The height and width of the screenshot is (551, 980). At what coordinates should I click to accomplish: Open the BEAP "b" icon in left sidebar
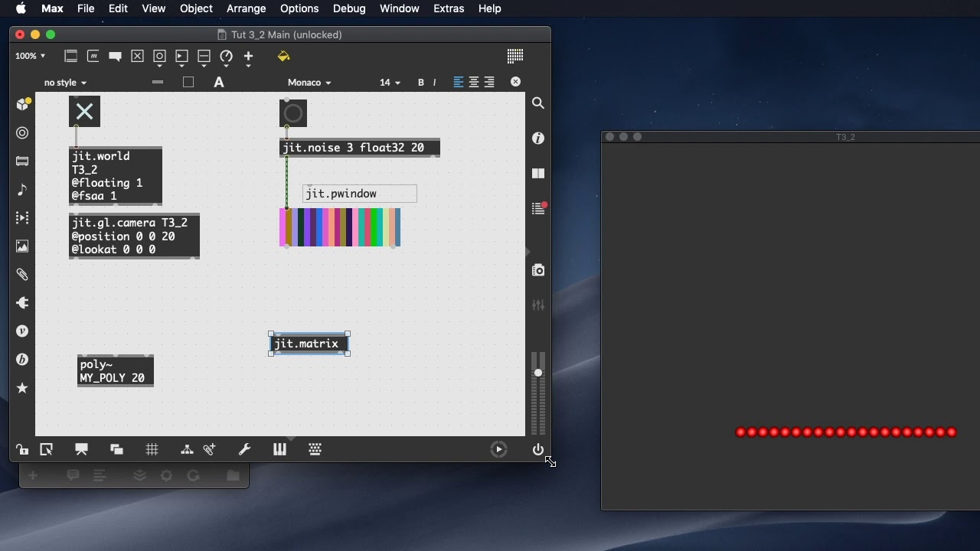coord(22,360)
